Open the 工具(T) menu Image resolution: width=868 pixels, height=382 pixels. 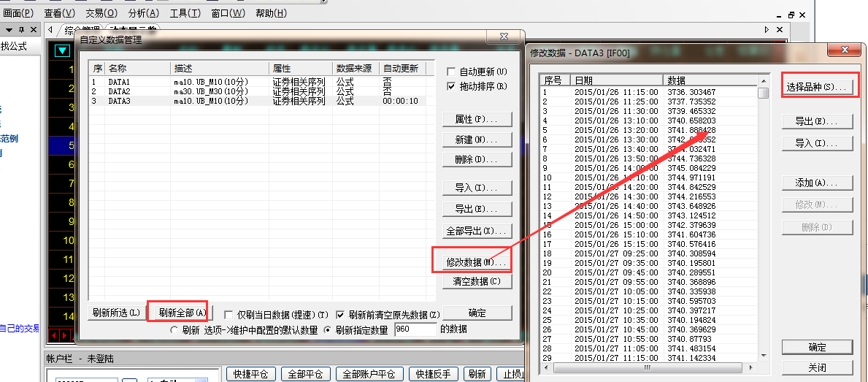click(x=185, y=13)
